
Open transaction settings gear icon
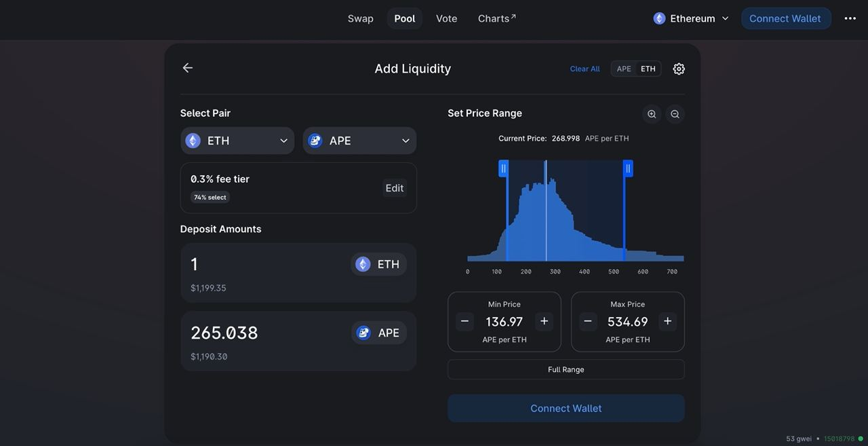(679, 69)
